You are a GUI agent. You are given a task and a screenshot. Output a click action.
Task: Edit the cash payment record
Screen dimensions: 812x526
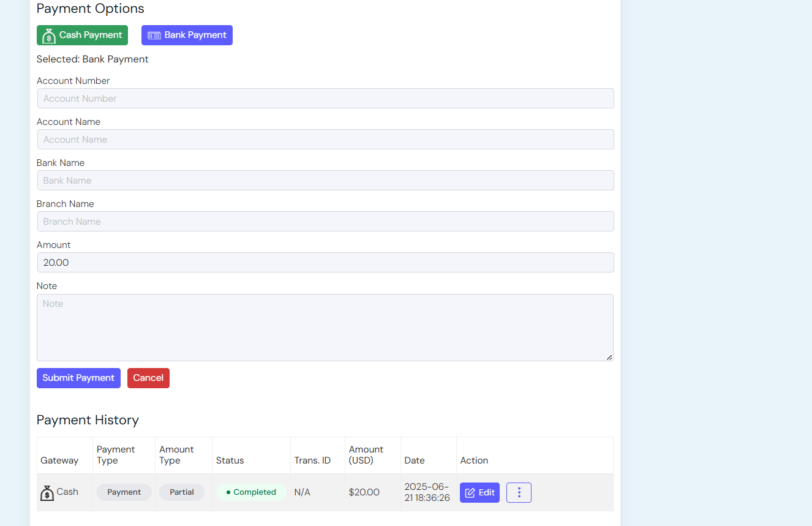click(479, 493)
